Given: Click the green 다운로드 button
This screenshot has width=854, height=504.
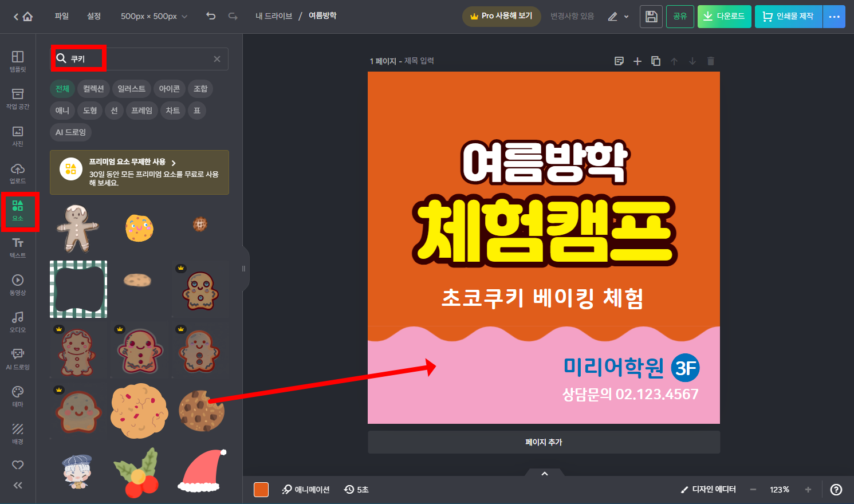Looking at the screenshot, I should [724, 17].
